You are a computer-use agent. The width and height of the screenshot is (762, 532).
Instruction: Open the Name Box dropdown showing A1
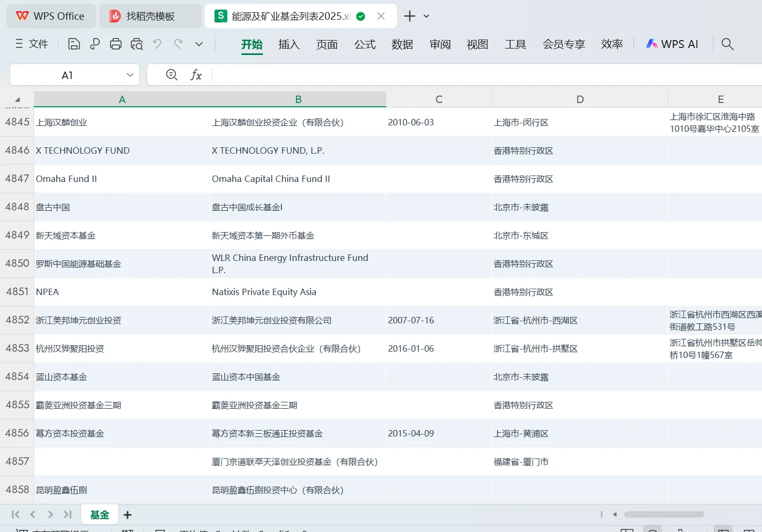click(x=130, y=75)
